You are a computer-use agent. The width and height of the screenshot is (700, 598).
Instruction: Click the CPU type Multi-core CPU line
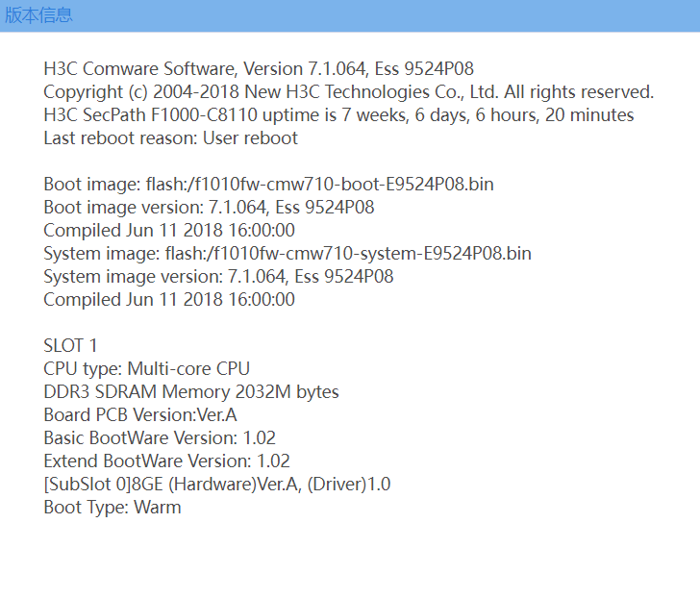[146, 369]
